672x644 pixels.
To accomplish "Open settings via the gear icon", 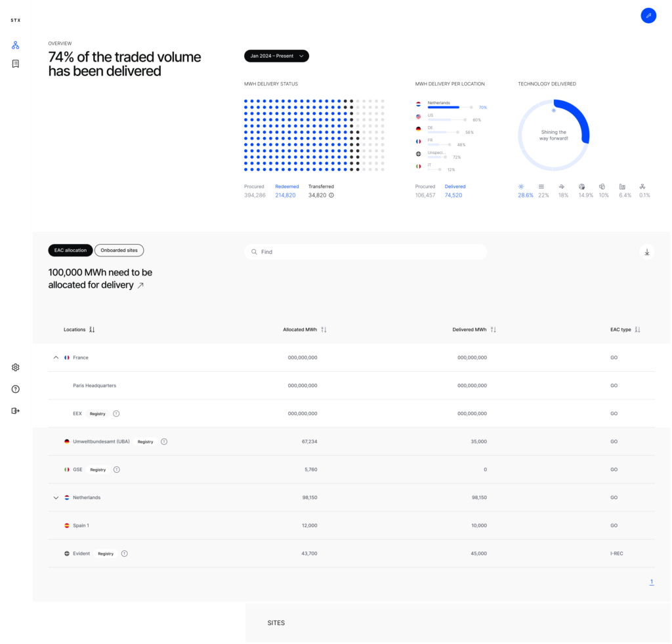I will click(x=16, y=367).
